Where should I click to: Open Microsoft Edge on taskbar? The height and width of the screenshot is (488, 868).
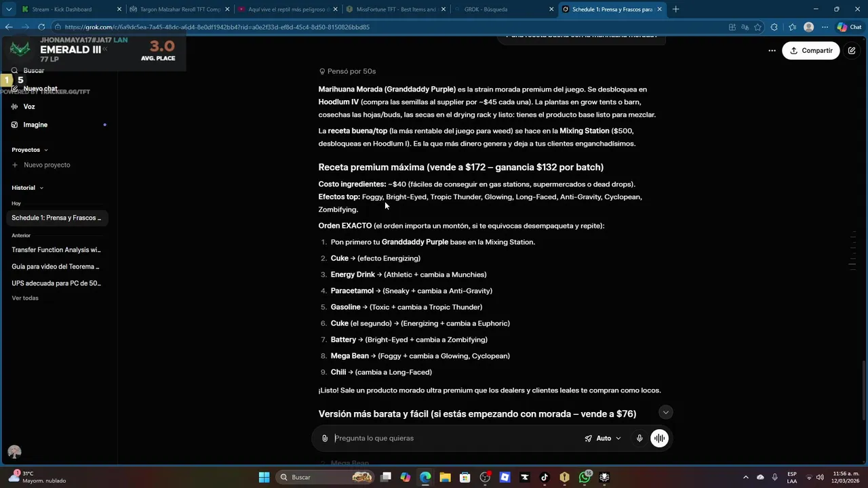pos(425,477)
